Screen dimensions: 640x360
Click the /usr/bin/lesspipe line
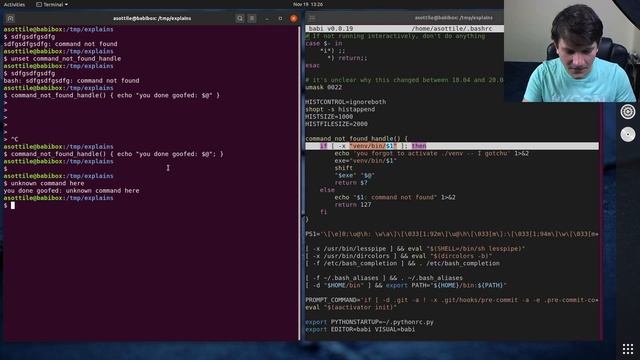pyautogui.click(x=415, y=249)
